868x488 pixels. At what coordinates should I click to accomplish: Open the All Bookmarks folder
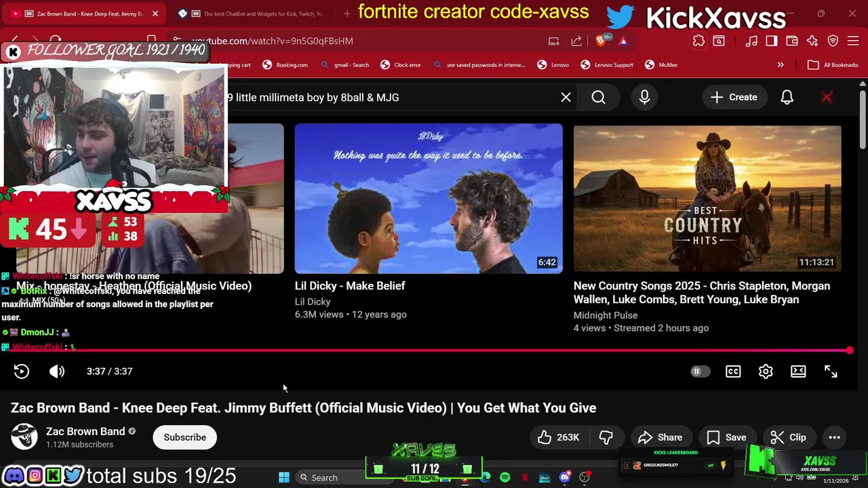[833, 65]
